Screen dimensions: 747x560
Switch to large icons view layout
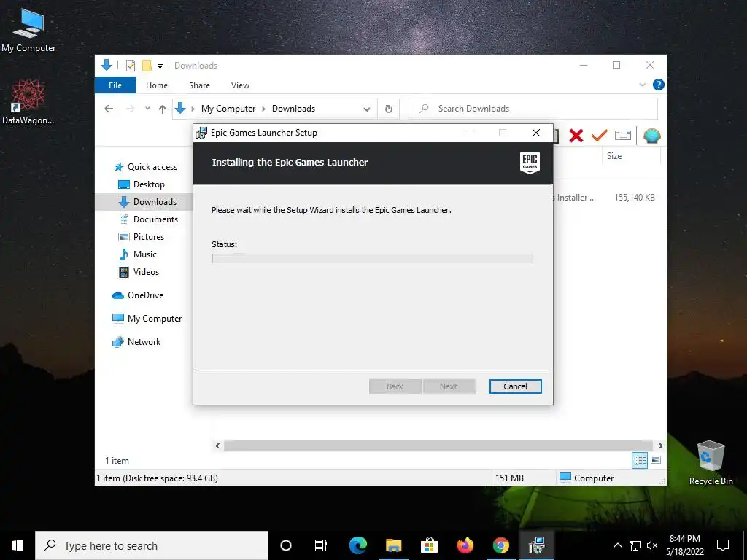click(x=656, y=460)
